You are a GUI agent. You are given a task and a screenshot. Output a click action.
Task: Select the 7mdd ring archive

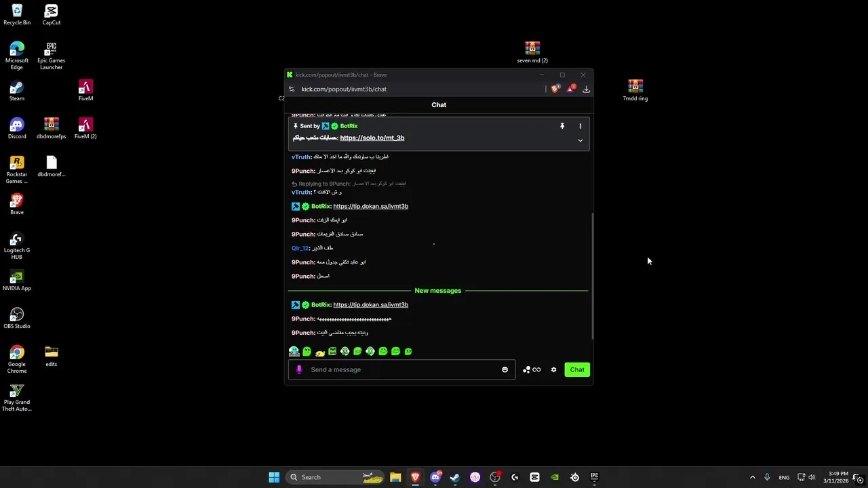click(635, 91)
